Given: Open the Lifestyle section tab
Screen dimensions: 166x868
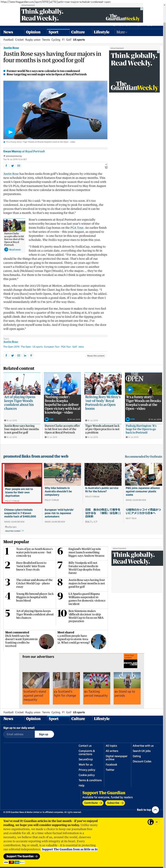Looking at the screenshot, I should click(x=101, y=32).
